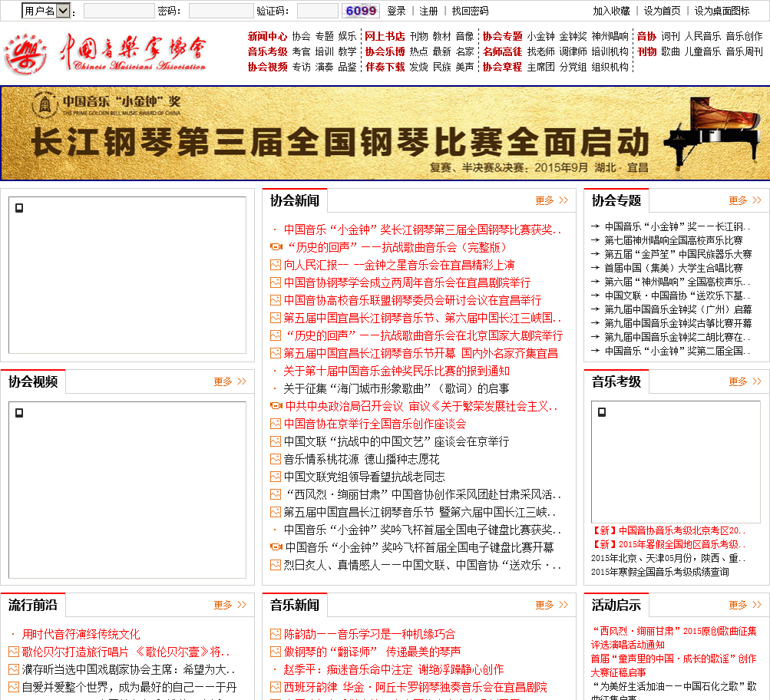Image resolution: width=770 pixels, height=700 pixels.
Task: Open 伴奏下载 navigation item
Action: pyautogui.click(x=385, y=67)
